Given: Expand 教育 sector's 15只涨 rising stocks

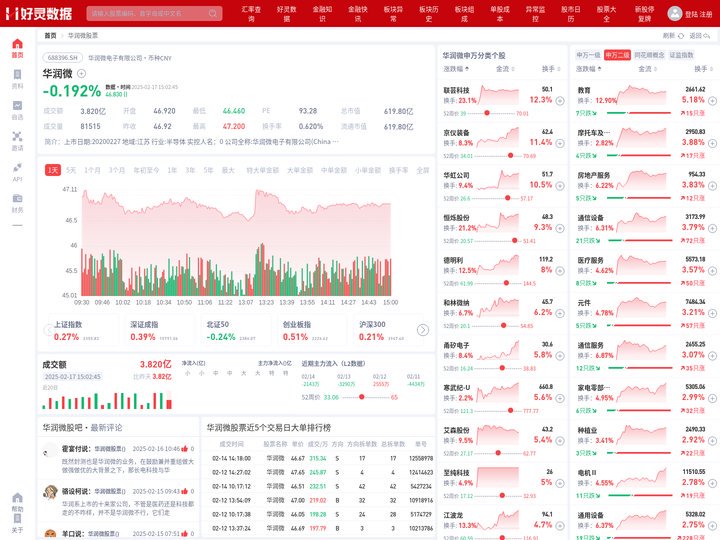Looking at the screenshot, I should coord(693,113).
